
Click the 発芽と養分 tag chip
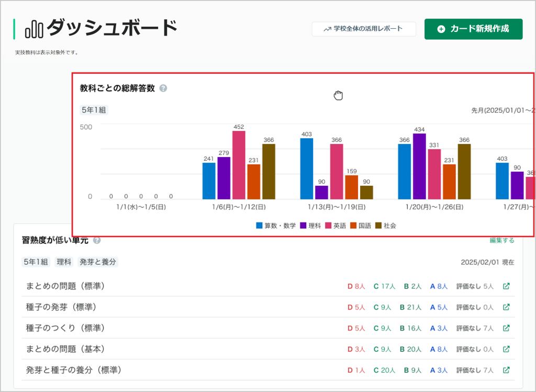pos(98,262)
